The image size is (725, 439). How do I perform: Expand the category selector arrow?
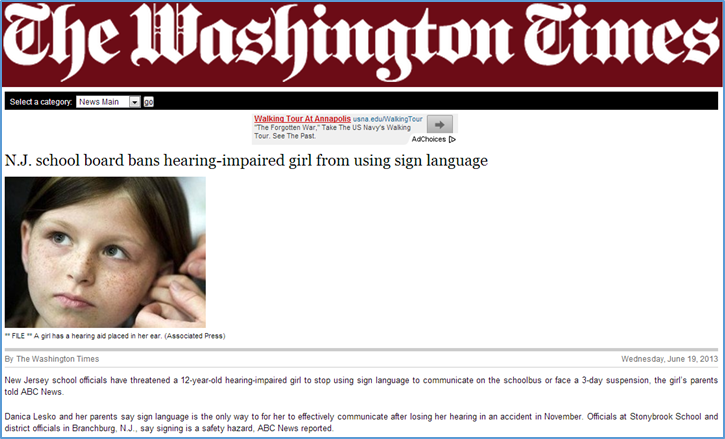click(135, 102)
